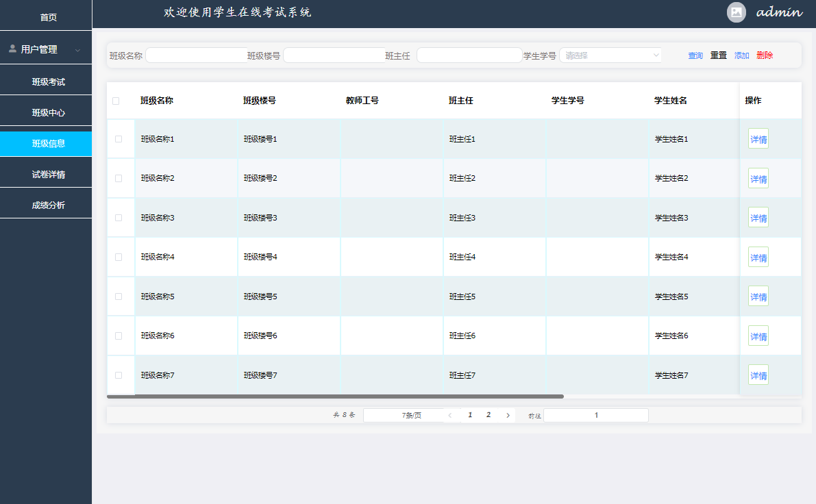The width and height of the screenshot is (816, 504).
Task: Expand the 用户管理 menu chevron
Action: tap(77, 50)
